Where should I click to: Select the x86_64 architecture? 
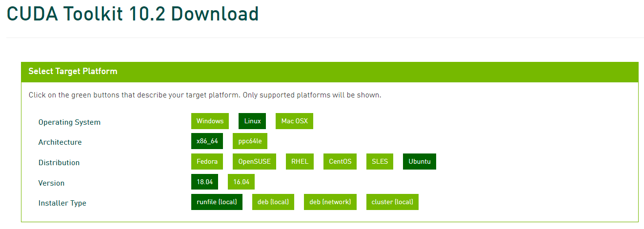pos(207,141)
